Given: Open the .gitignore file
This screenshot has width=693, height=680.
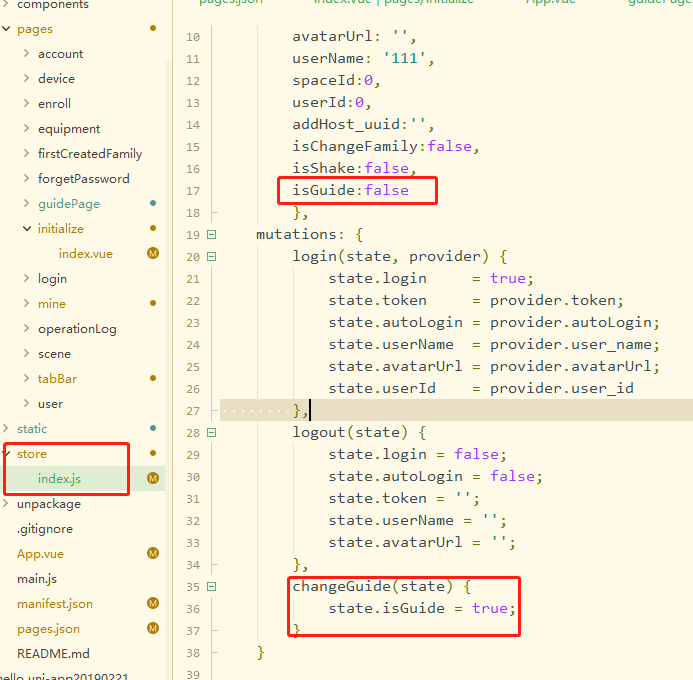Looking at the screenshot, I should coord(45,529).
